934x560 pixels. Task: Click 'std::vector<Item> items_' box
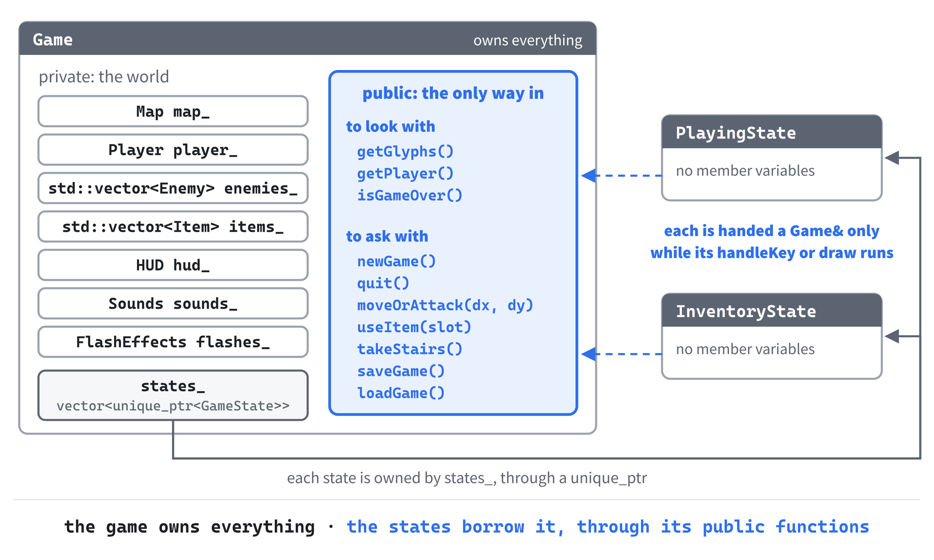pyautogui.click(x=173, y=227)
